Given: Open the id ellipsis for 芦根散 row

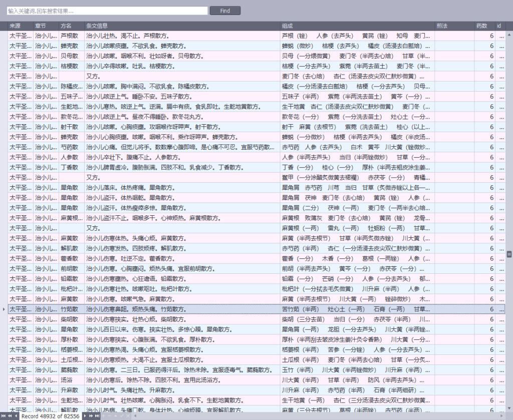Looking at the screenshot, I should click(501, 36).
